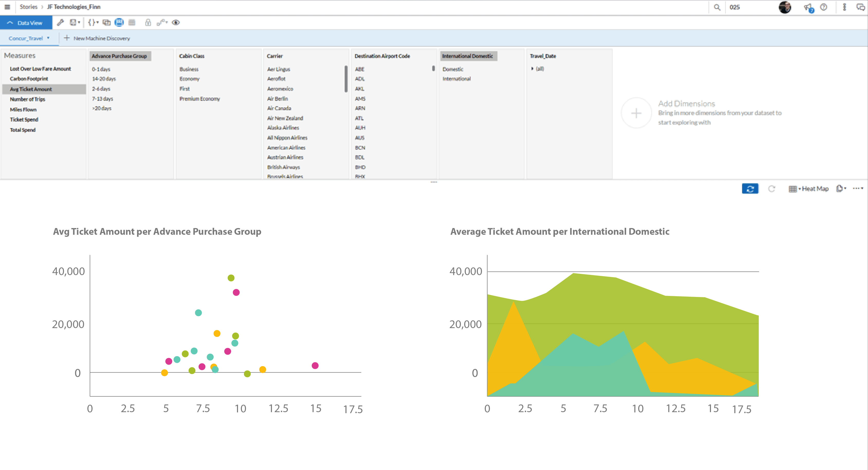
Task: Click the plus Add Dimensions circle
Action: [x=636, y=113]
